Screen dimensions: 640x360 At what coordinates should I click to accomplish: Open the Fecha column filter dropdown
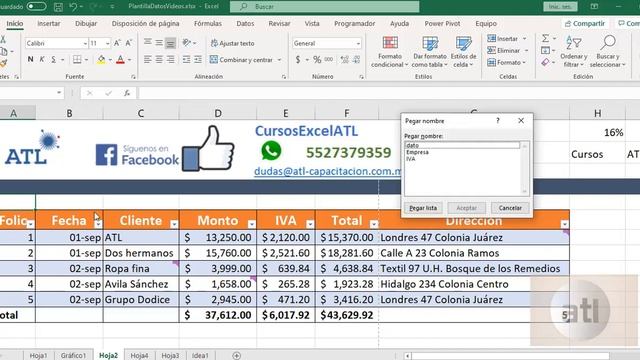(x=98, y=224)
